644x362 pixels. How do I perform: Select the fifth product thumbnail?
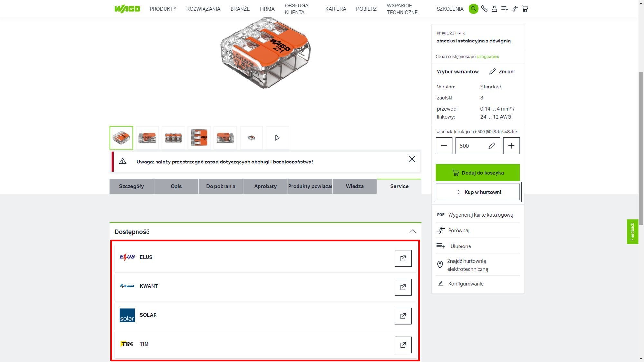pyautogui.click(x=225, y=138)
